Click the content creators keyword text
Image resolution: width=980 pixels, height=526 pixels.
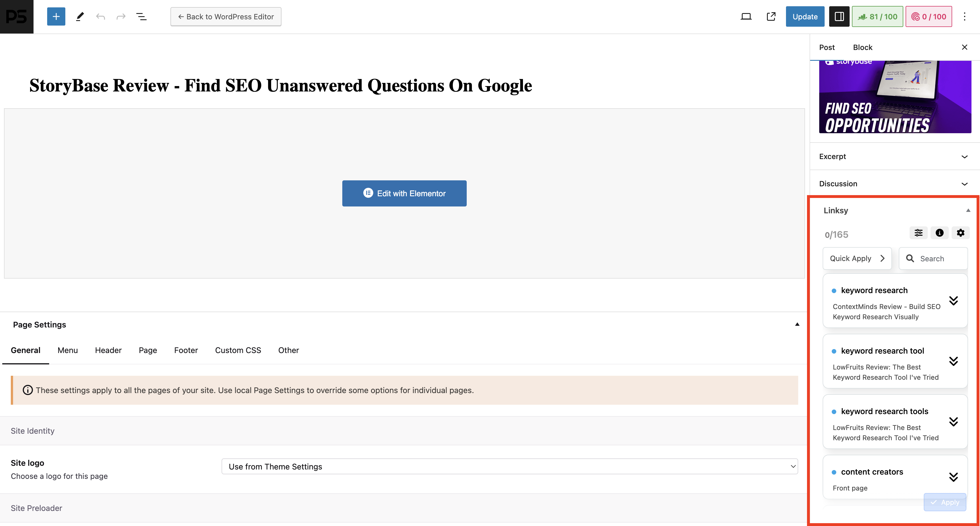(872, 472)
